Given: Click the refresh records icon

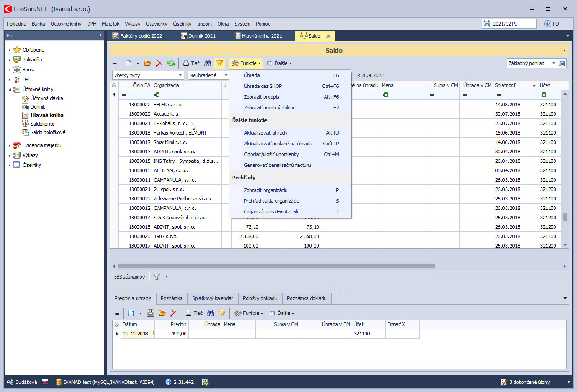Looking at the screenshot, I should pos(171,63).
